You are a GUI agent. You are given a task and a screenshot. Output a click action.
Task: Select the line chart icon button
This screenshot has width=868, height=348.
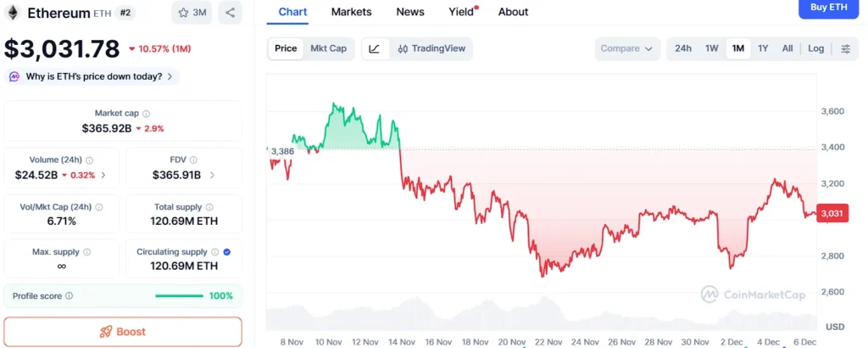pyautogui.click(x=375, y=48)
